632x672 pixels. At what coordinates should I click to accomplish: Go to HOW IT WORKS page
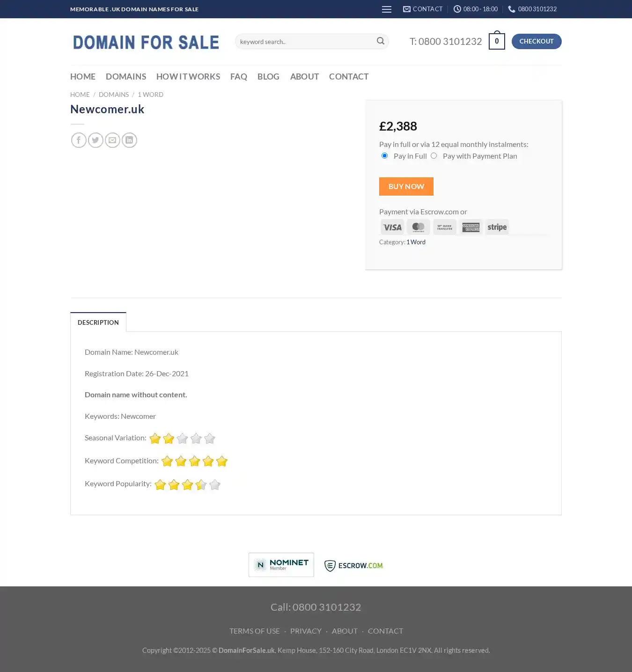tap(188, 76)
